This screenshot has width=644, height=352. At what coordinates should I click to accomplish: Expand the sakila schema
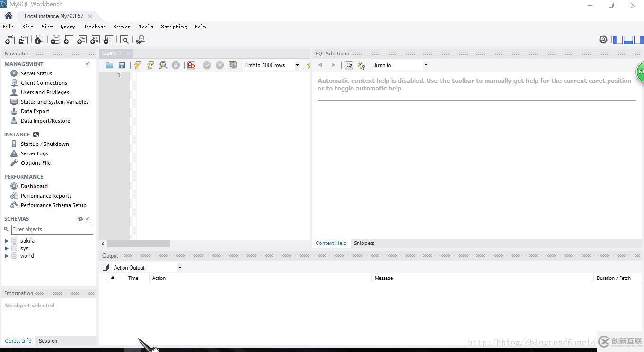point(6,241)
